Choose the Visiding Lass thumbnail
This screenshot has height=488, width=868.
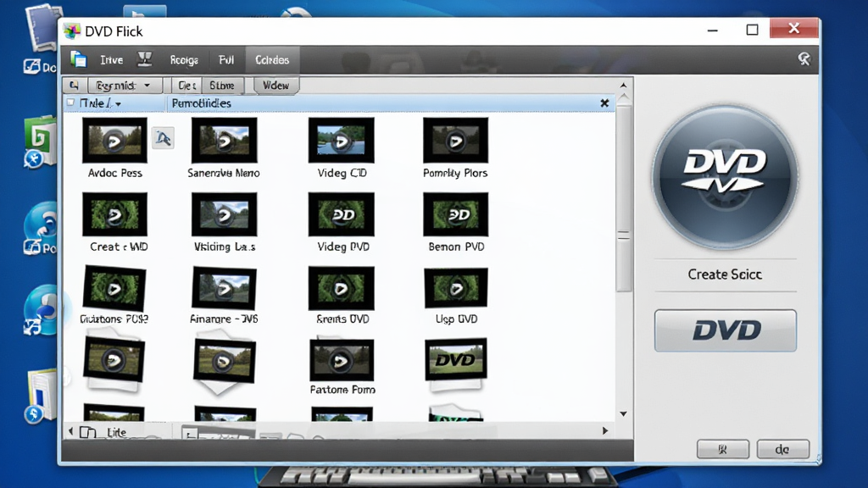[224, 214]
